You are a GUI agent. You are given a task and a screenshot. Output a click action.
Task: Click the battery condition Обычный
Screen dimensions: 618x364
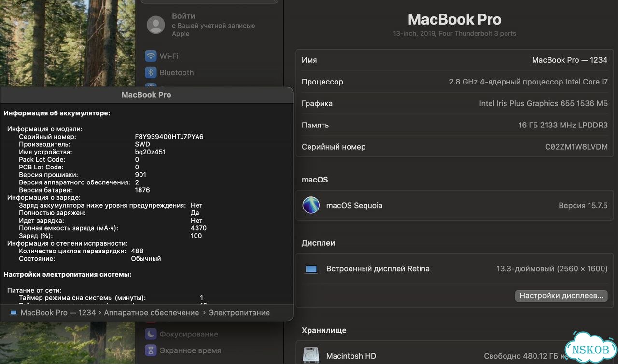[146, 259]
